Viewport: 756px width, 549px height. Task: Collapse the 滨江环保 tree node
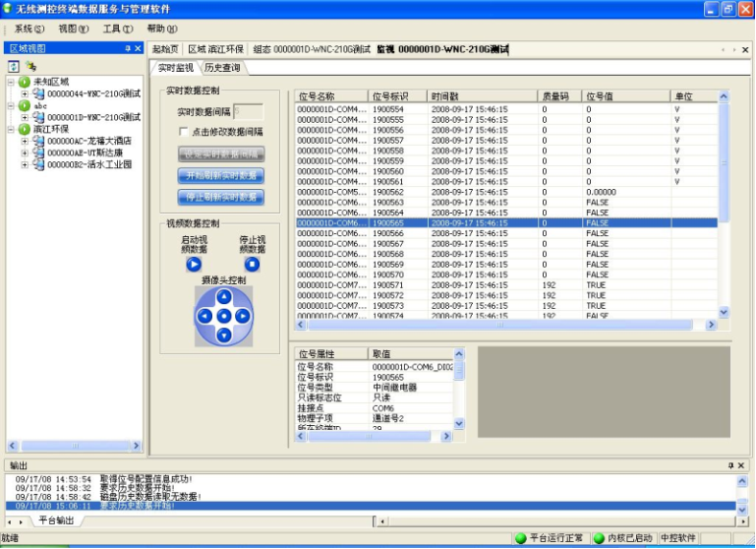[11, 129]
